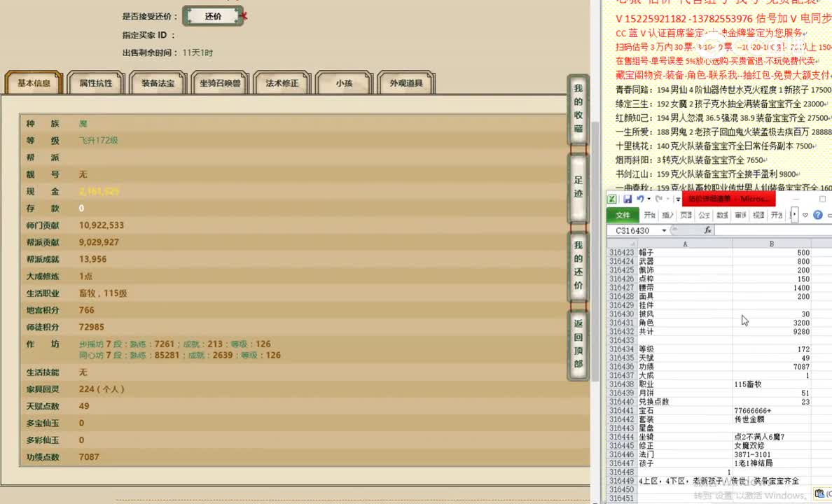This screenshot has height=504, width=832.
Task: Click the Excel cell containing 女魔双修
Action: [x=772, y=446]
